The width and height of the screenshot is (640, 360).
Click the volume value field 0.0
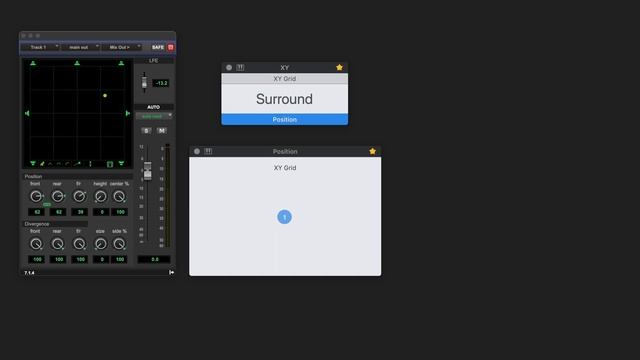(154, 259)
